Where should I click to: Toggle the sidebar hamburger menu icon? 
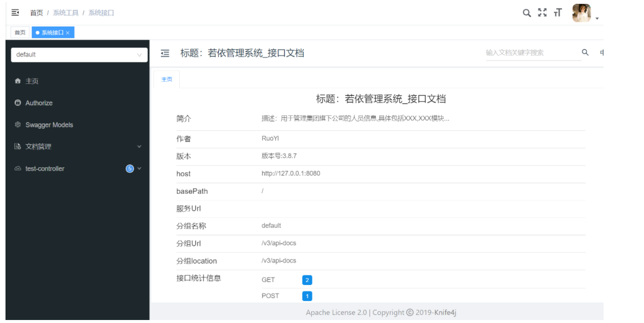coord(14,12)
